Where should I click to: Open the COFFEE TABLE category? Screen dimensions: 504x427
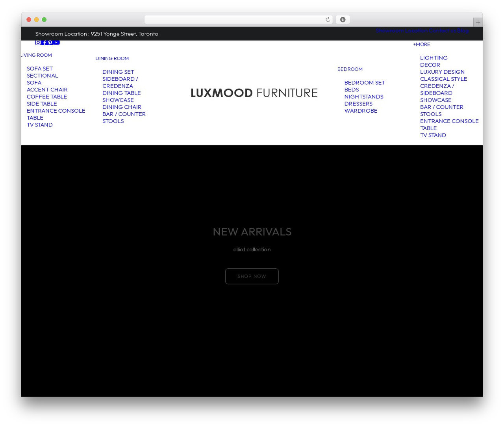click(47, 97)
